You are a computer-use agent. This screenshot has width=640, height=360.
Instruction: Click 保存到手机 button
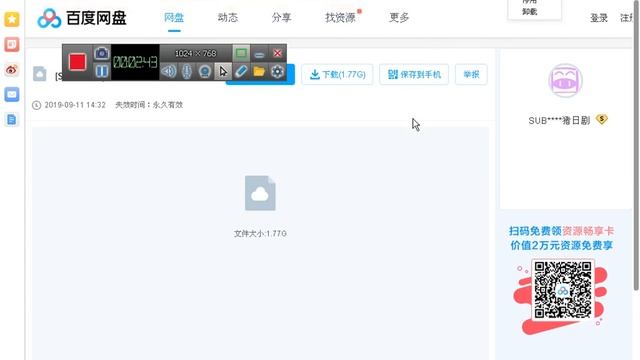pos(414,74)
